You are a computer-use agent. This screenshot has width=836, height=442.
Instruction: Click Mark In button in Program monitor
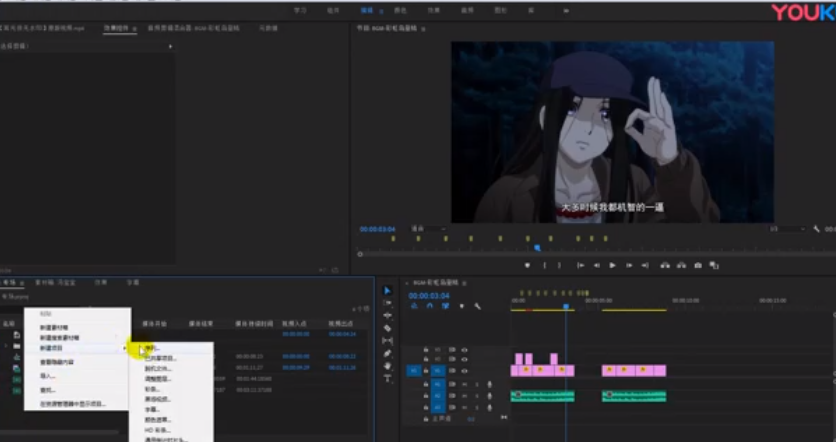click(x=544, y=266)
